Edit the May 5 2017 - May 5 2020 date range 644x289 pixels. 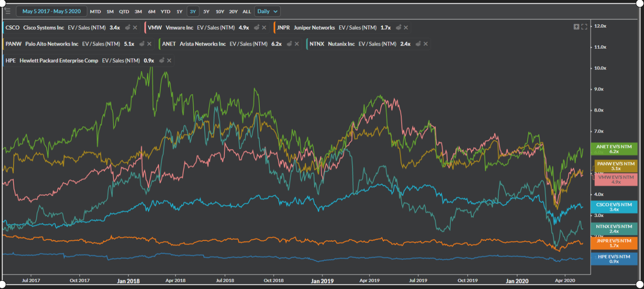pyautogui.click(x=51, y=11)
